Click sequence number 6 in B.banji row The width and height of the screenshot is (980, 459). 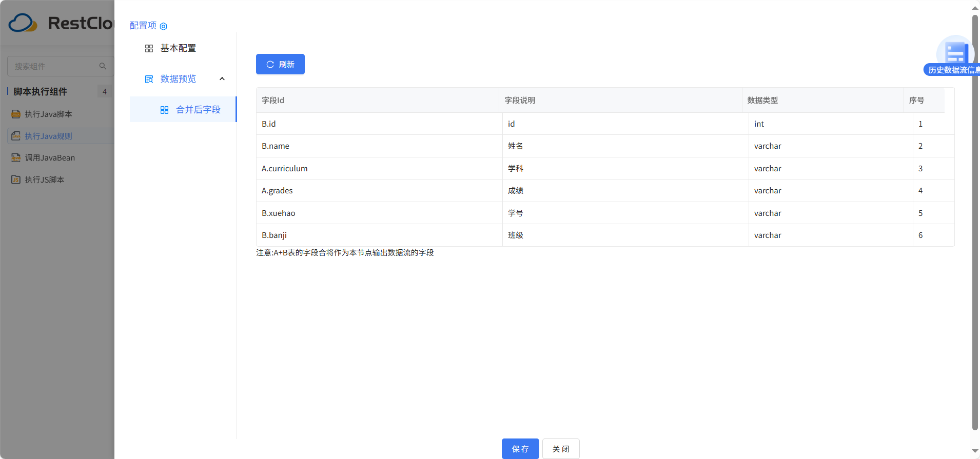(x=934, y=235)
